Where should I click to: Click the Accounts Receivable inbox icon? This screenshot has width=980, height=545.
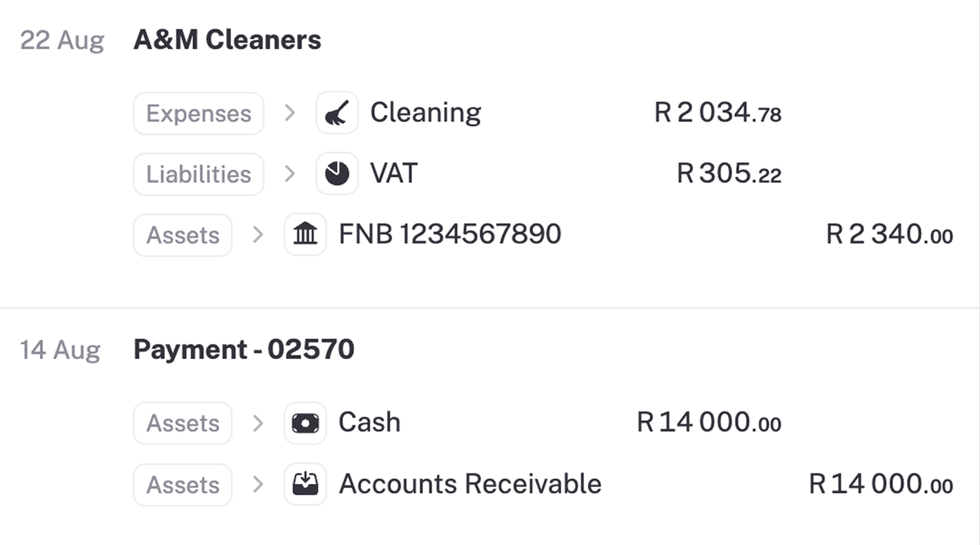305,484
